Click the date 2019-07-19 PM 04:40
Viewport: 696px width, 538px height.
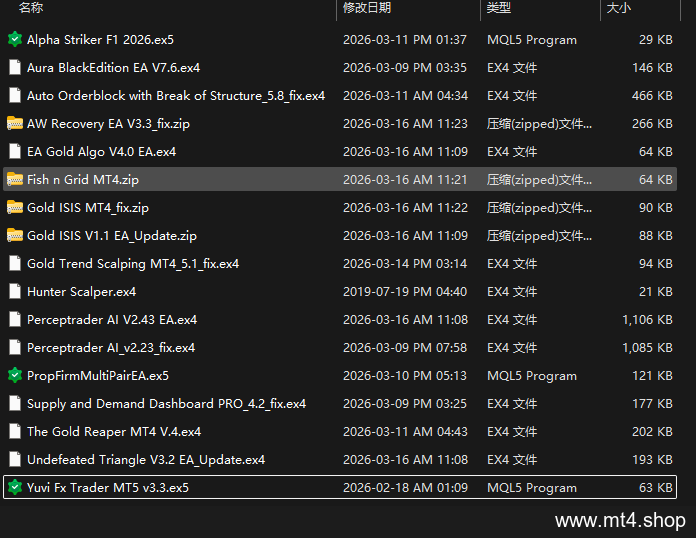pyautogui.click(x=405, y=291)
